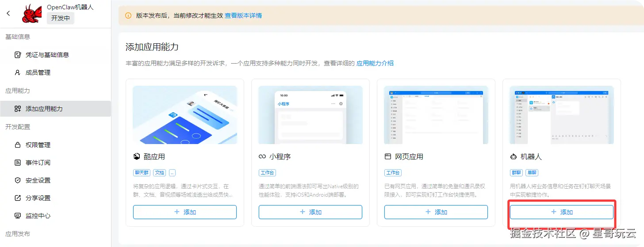Open the 应用能力介绍 link

(x=375, y=63)
